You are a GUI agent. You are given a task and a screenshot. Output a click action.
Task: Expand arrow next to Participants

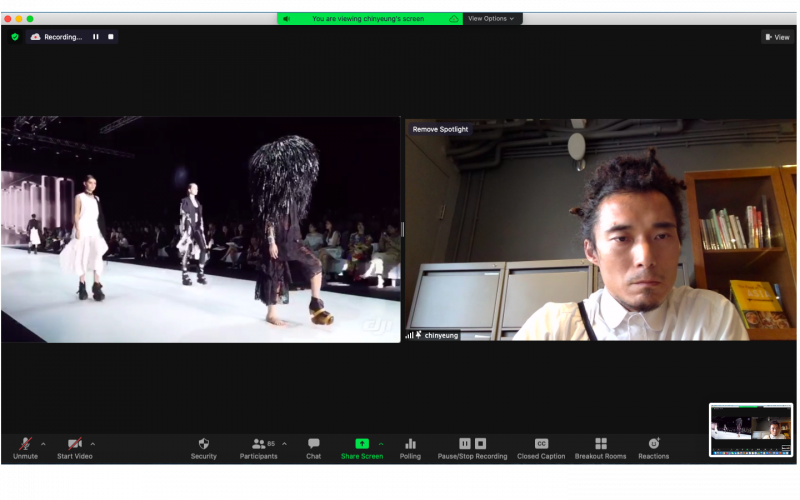click(284, 444)
